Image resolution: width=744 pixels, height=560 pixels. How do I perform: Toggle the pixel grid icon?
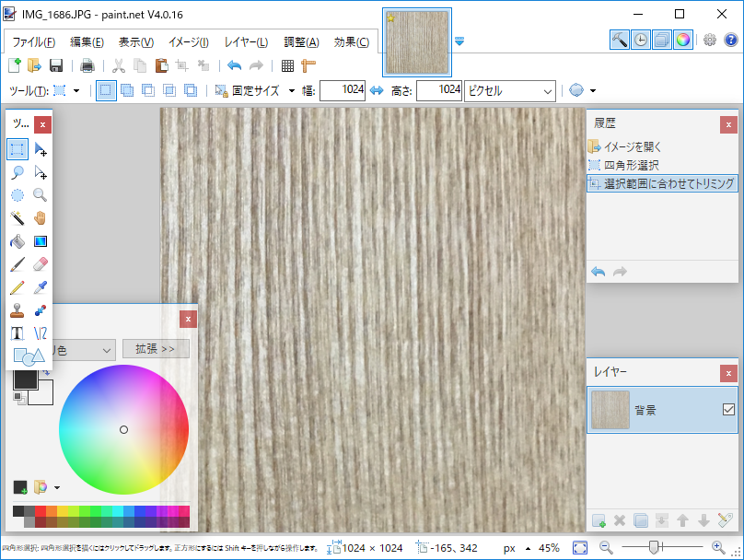[x=287, y=65]
